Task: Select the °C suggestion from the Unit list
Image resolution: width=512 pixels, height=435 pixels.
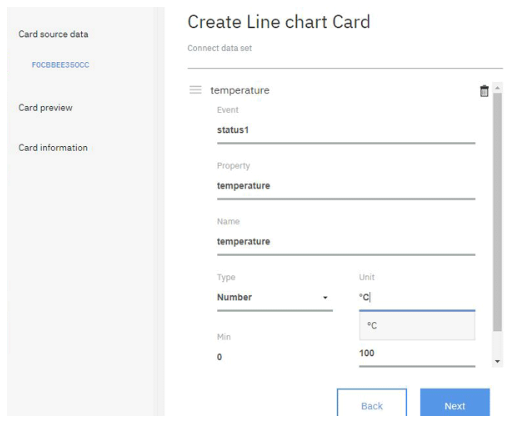Action: click(x=417, y=326)
